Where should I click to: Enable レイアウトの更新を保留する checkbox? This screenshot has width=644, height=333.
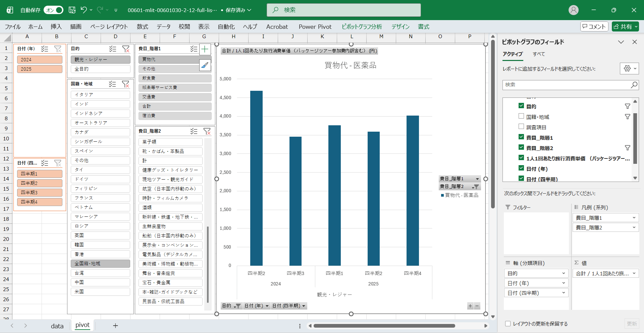tap(508, 324)
